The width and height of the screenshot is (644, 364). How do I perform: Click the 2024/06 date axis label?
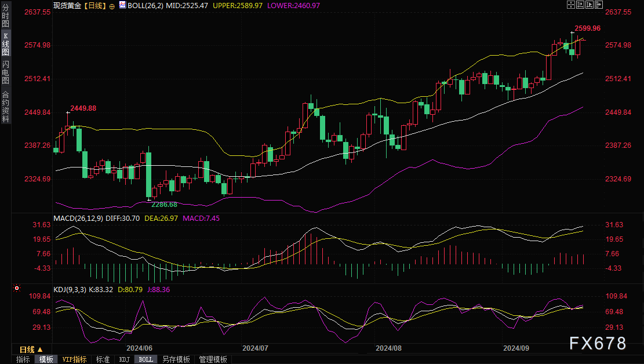click(x=139, y=348)
